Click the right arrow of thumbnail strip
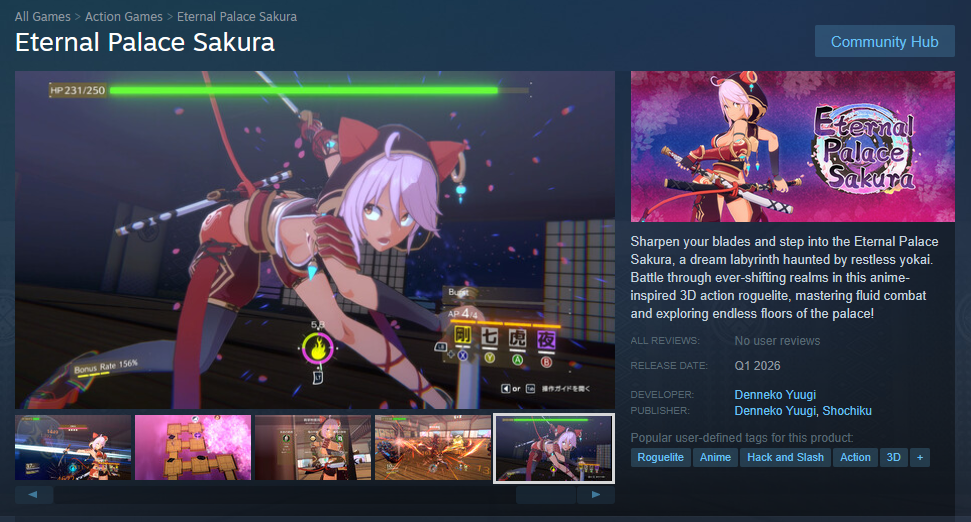The image size is (971, 522). point(596,495)
